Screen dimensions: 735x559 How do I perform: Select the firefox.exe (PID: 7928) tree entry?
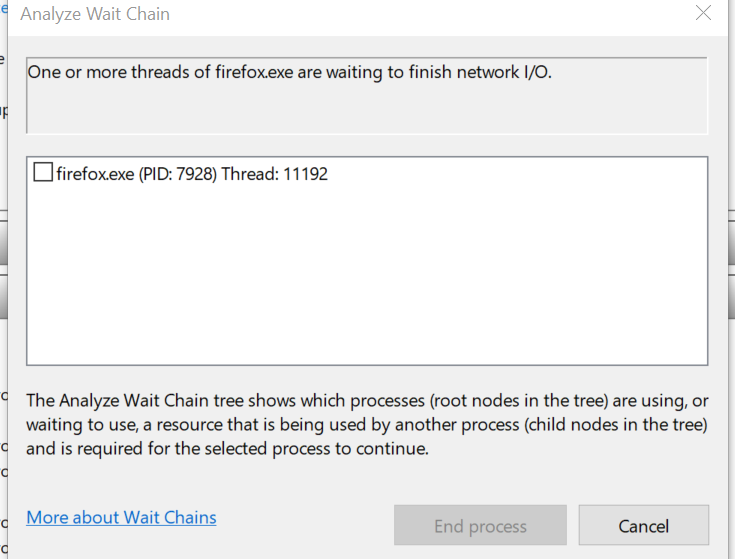pyautogui.click(x=136, y=174)
